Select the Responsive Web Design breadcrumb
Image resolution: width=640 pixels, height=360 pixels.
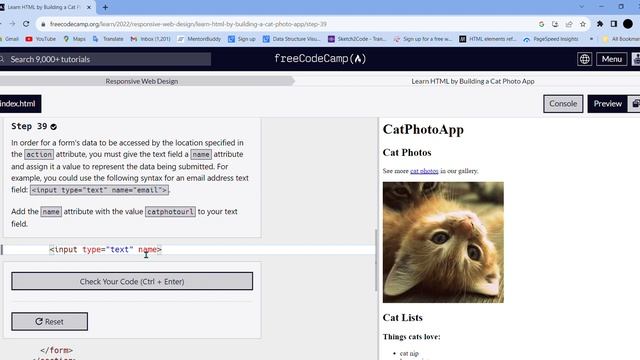[142, 81]
